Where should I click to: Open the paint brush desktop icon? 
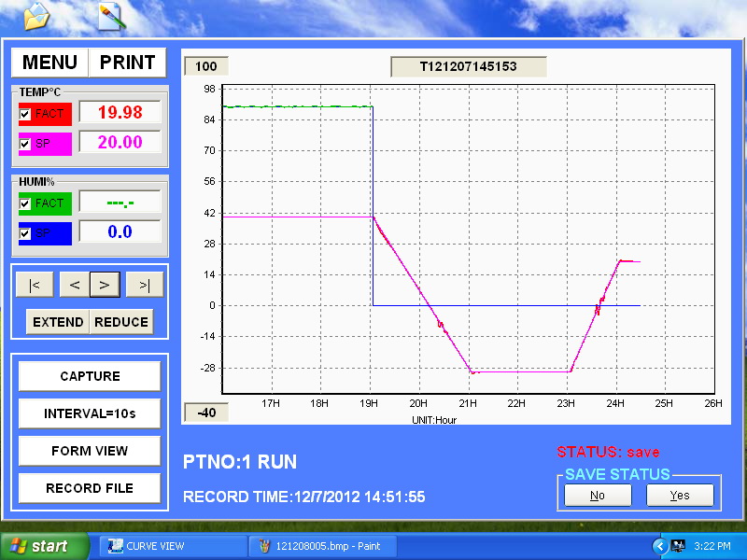point(111,16)
